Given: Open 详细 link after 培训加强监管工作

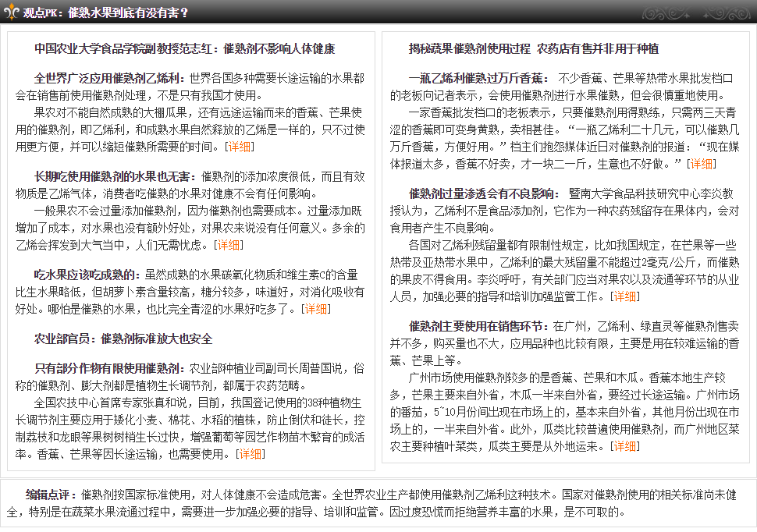Looking at the screenshot, I should click(x=624, y=296).
